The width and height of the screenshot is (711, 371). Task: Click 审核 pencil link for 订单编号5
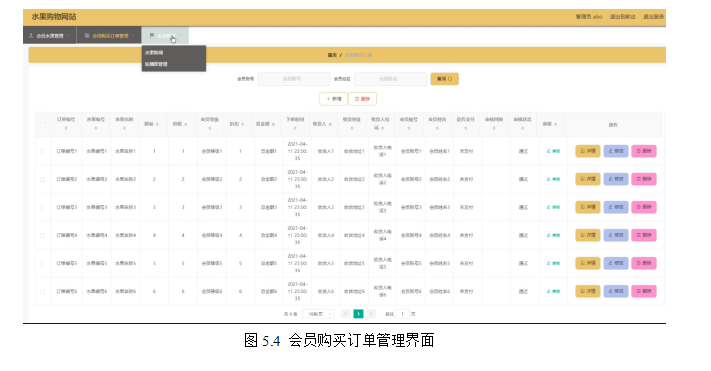point(553,264)
